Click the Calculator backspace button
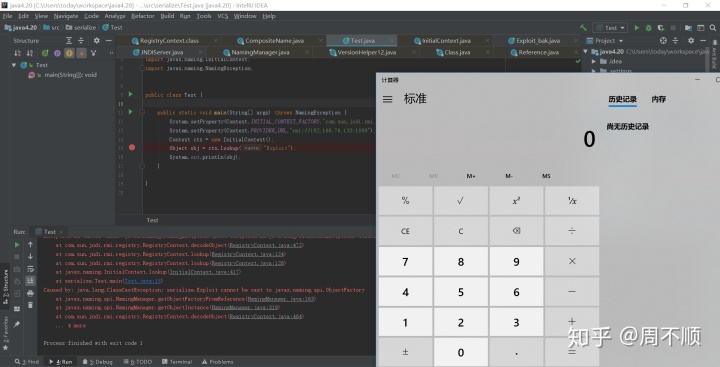720x367 pixels. pos(516,231)
